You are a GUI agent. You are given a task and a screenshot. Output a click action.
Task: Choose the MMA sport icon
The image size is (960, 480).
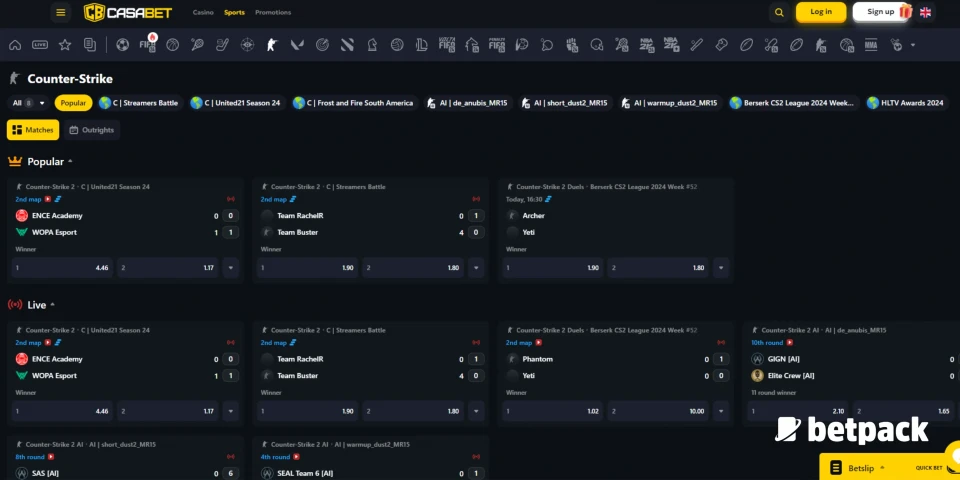871,45
